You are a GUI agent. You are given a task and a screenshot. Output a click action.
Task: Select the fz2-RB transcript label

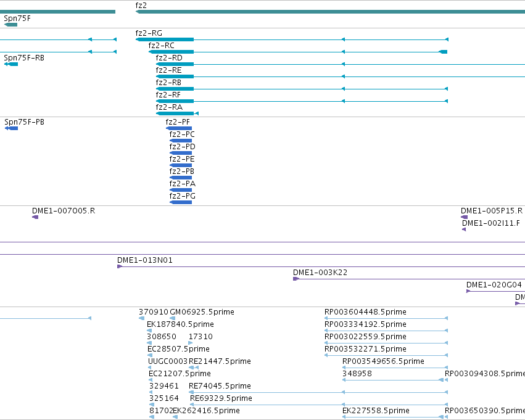tap(169, 83)
